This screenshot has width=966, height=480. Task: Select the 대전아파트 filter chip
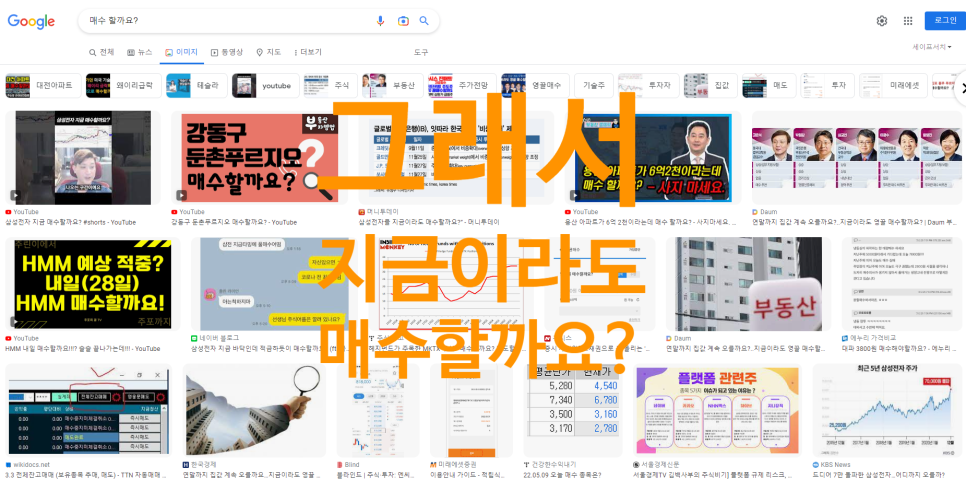coord(44,86)
